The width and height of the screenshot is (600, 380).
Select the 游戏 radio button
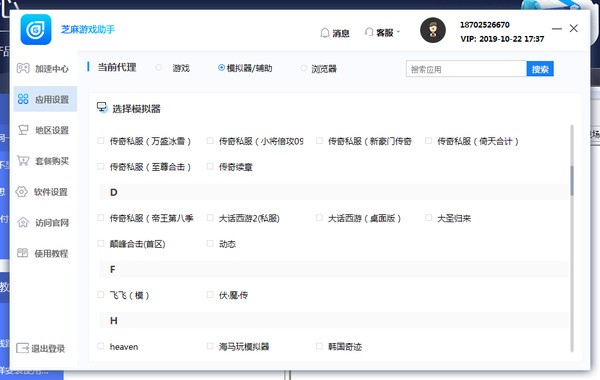pyautogui.click(x=158, y=68)
